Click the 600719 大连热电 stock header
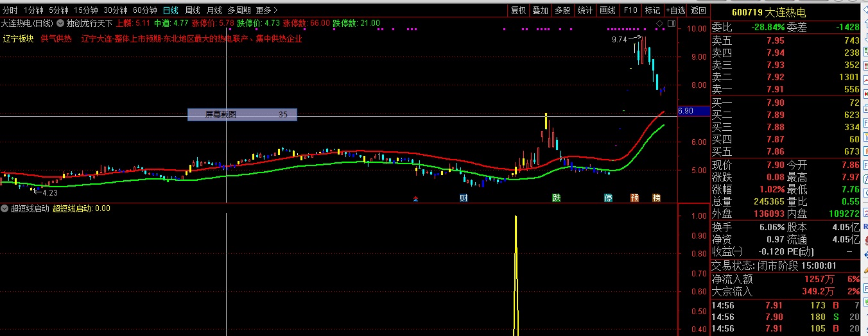This screenshot has height=336, width=868. [768, 12]
